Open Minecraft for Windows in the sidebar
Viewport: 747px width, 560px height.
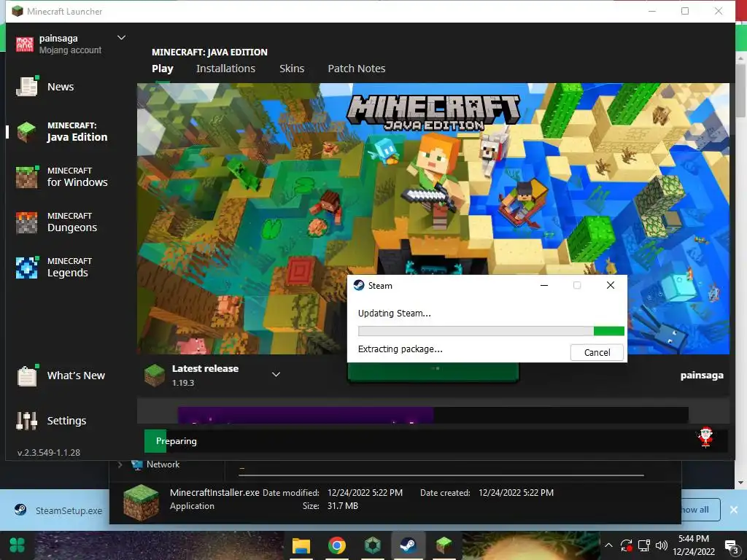[x=62, y=177]
